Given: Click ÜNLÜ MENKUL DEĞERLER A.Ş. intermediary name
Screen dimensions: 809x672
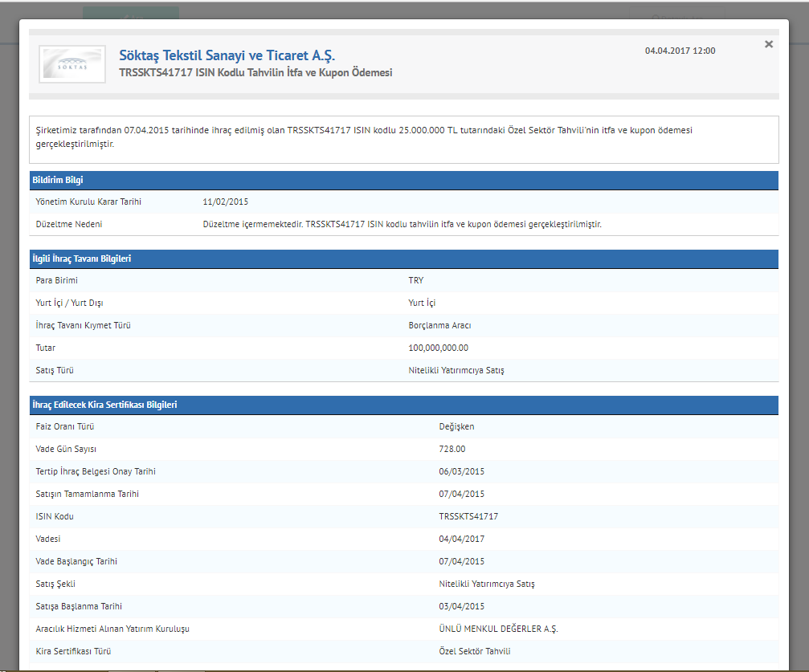Looking at the screenshot, I should 498,629.
